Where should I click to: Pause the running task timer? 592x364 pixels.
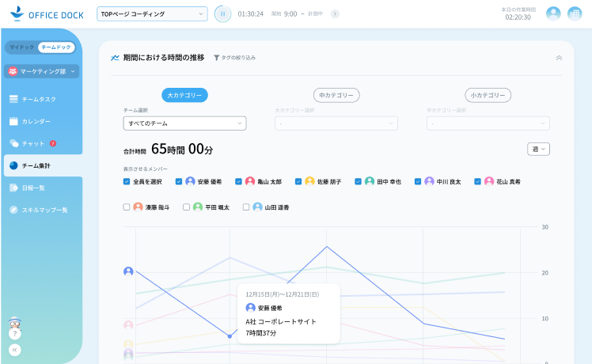coord(222,14)
